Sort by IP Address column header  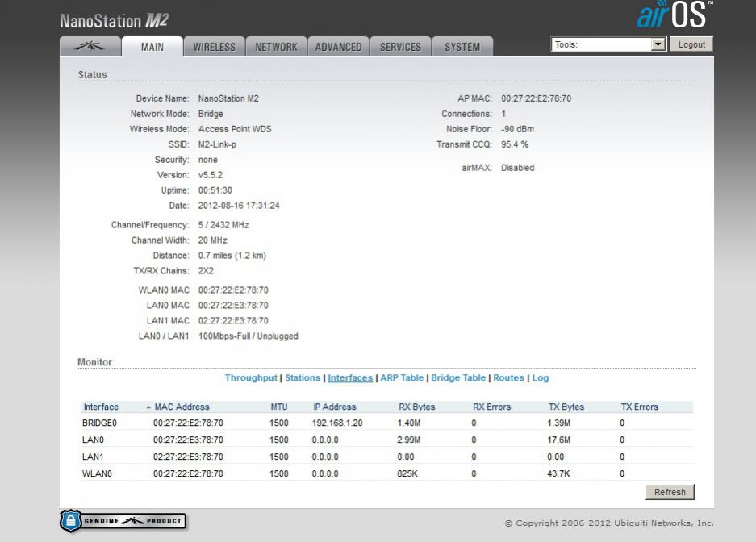pos(334,406)
